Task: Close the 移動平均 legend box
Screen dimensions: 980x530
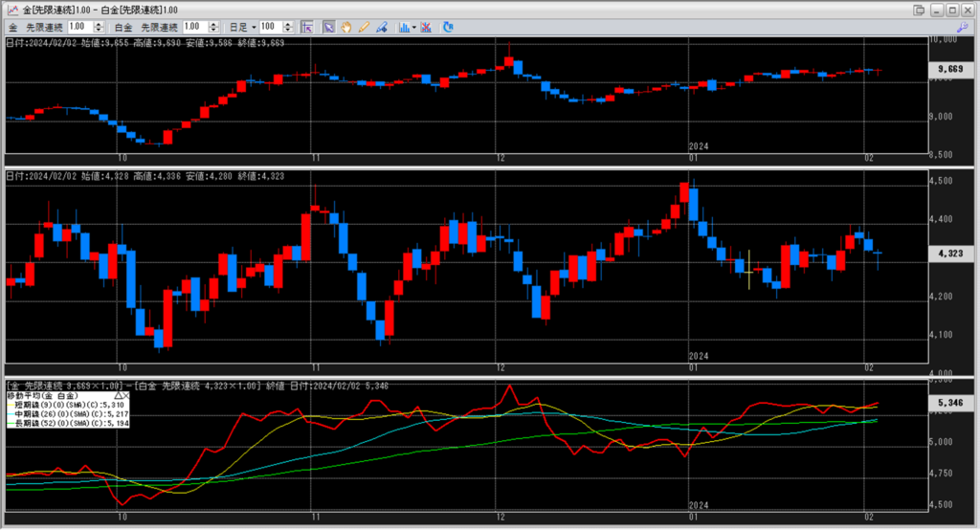Action: point(126,394)
